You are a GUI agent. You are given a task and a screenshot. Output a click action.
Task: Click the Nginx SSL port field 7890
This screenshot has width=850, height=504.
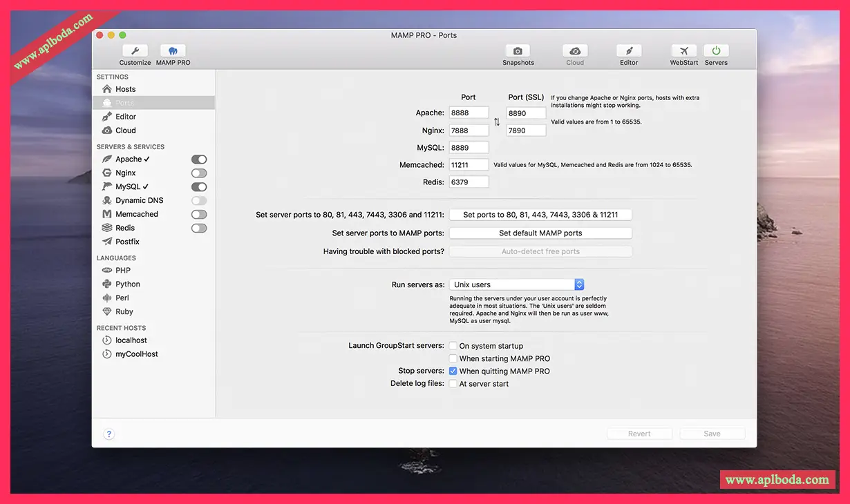tap(526, 130)
